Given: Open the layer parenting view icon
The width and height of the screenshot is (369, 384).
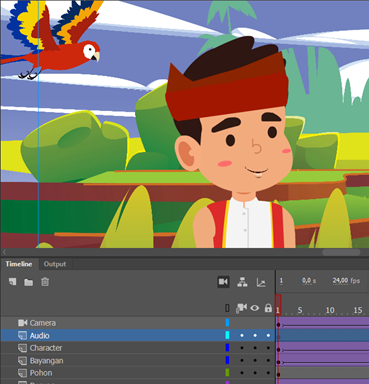Looking at the screenshot, I should pos(242,282).
